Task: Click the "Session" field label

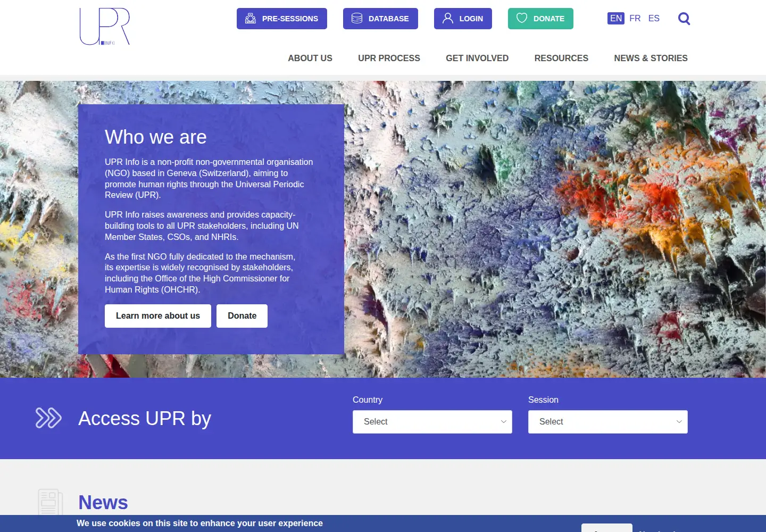Action: point(543,400)
